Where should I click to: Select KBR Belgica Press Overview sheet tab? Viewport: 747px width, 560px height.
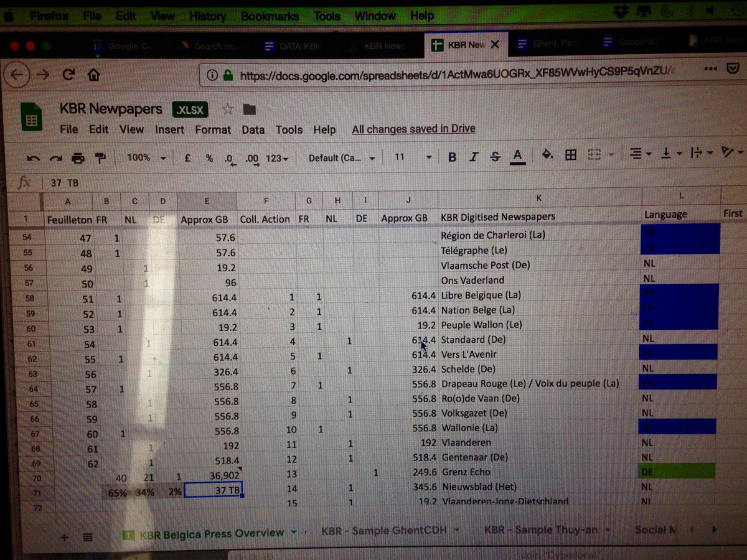[x=212, y=533]
